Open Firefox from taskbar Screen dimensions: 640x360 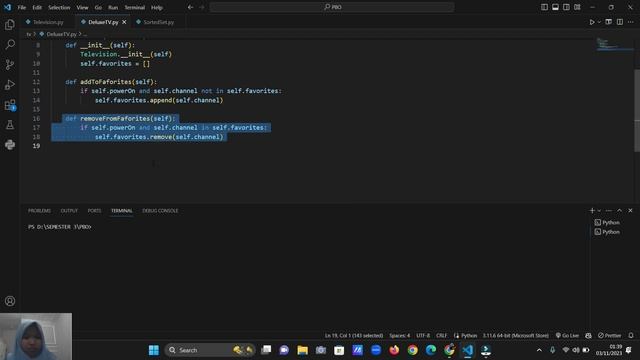click(394, 350)
